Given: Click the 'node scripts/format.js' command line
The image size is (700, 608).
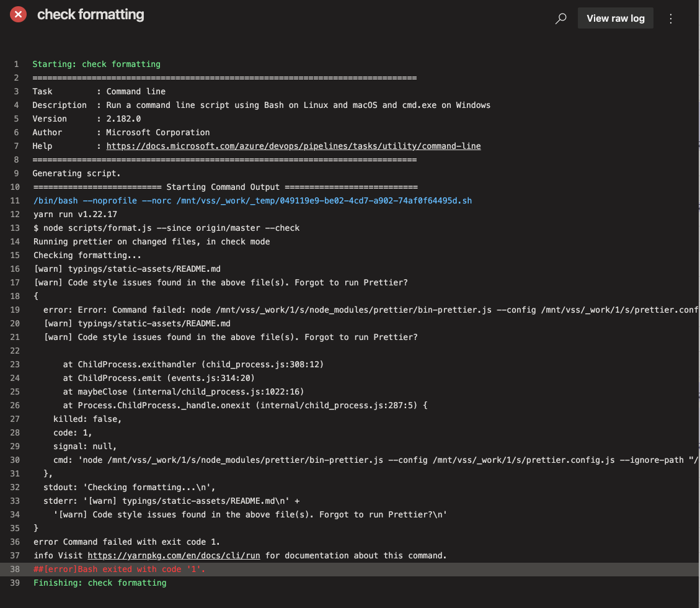Looking at the screenshot, I should pyautogui.click(x=167, y=228).
